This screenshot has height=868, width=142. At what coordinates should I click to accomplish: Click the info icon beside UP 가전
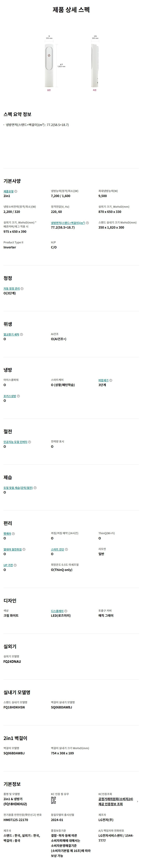tap(15, 565)
